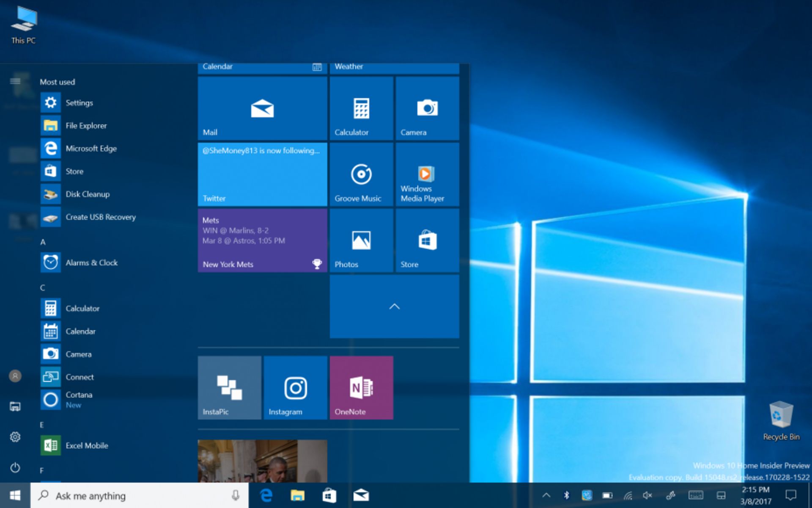Select Alarms & Clock under section A
Screen dimensions: 812x508
(x=92, y=262)
